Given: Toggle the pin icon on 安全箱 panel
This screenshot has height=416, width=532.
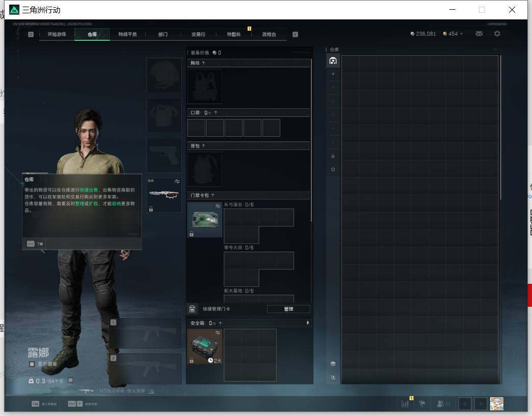Looking at the screenshot, I should coord(307,323).
